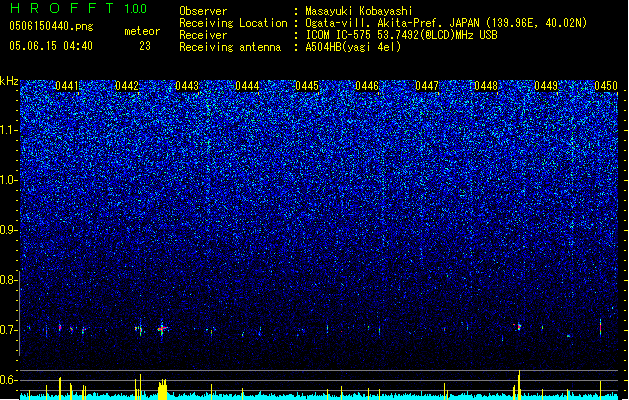
Task: Click the Receiving Location label
Action: pyautogui.click(x=233, y=23)
